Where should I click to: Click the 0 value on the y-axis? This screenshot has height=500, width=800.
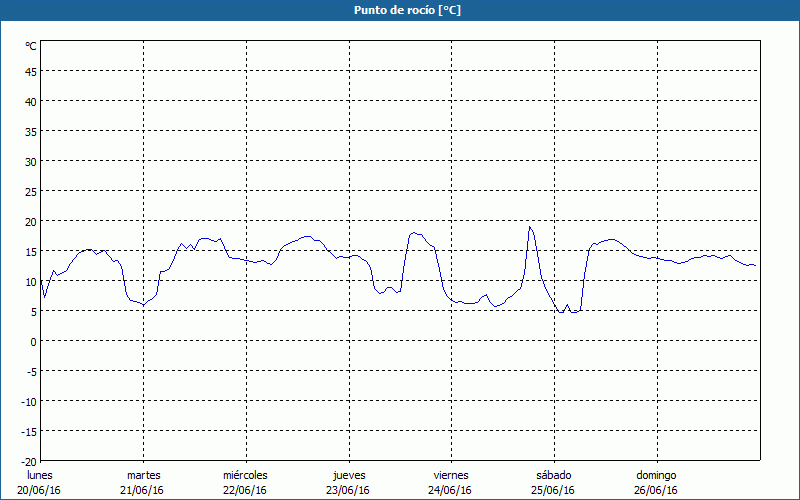[x=34, y=342]
